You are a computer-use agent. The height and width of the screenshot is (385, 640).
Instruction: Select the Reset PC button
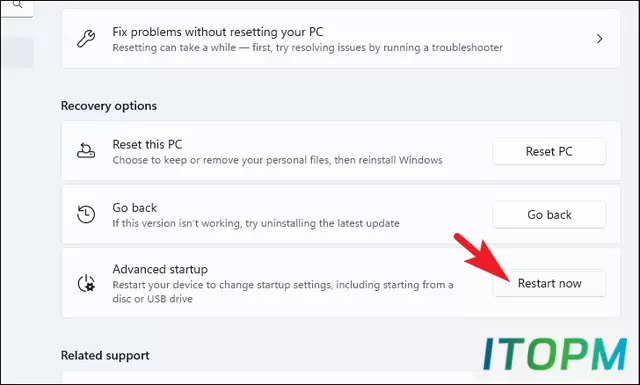point(549,151)
